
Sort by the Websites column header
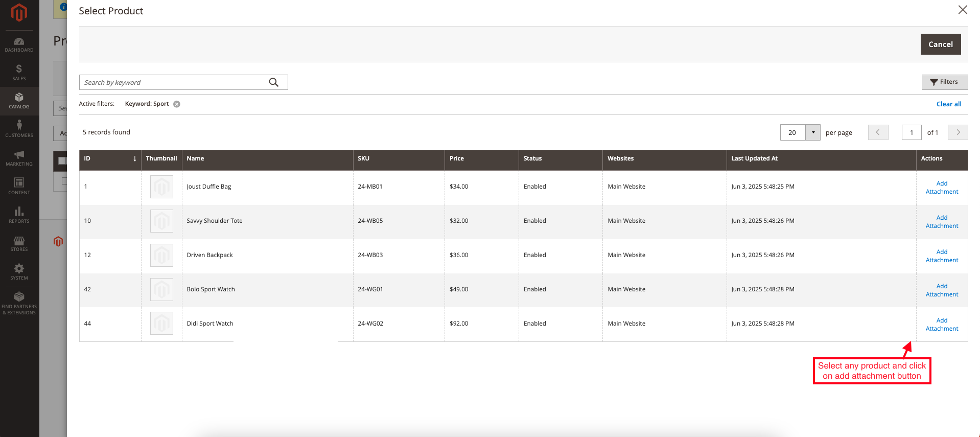(x=665, y=159)
